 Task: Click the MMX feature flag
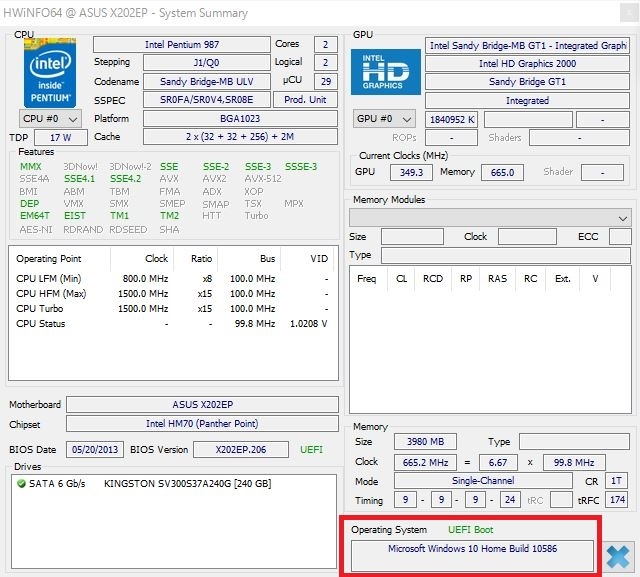click(31, 166)
